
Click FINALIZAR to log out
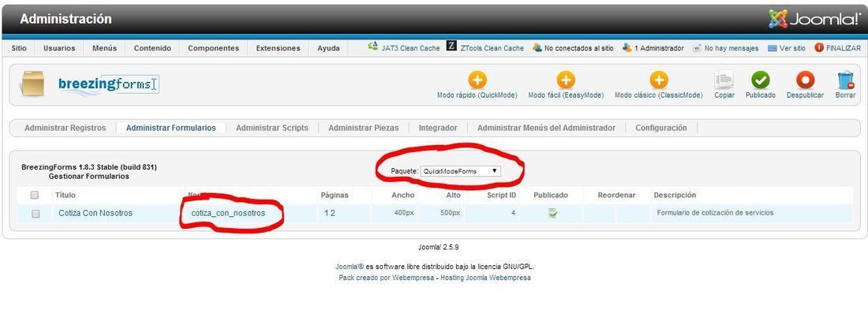[837, 48]
